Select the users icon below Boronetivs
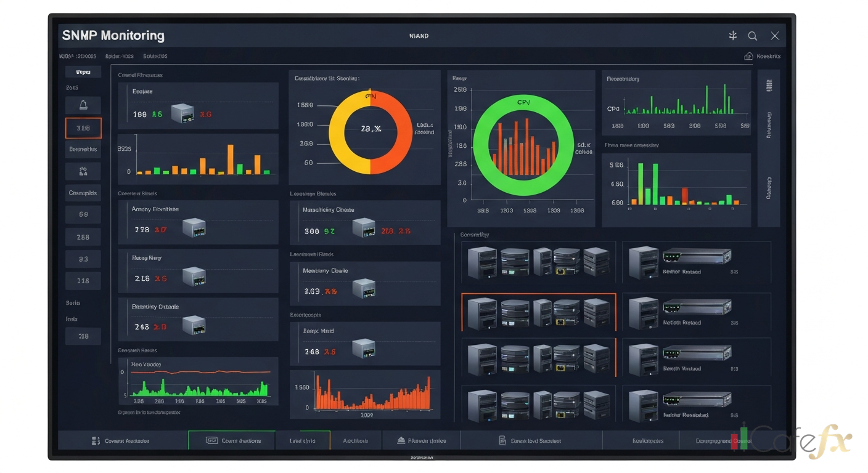Screen dimensions: 868x473 pos(83,171)
